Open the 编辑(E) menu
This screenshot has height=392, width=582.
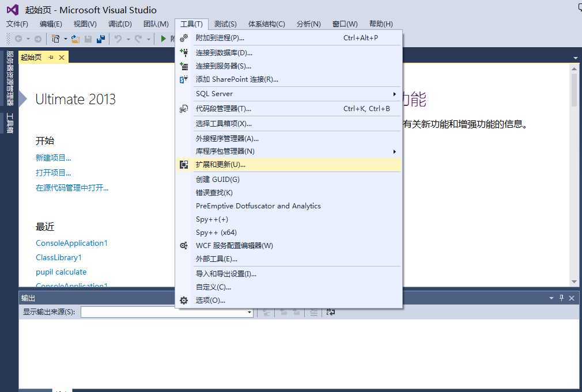pos(51,24)
